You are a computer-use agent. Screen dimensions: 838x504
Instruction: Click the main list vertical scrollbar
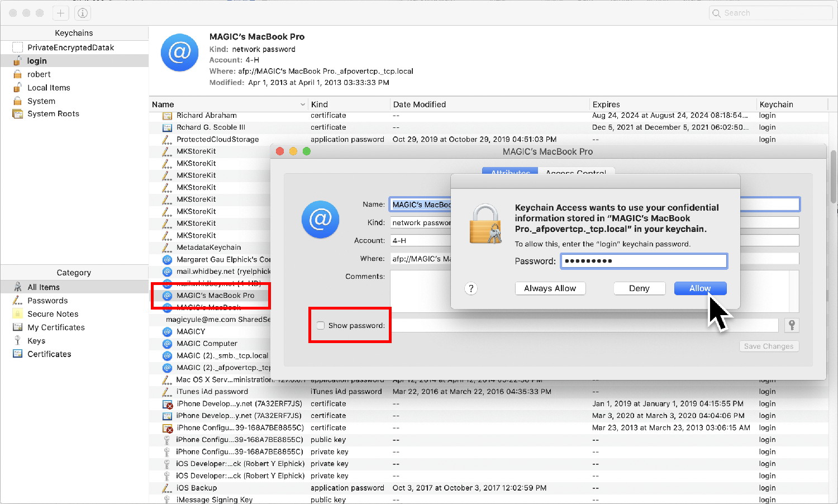pos(834,176)
